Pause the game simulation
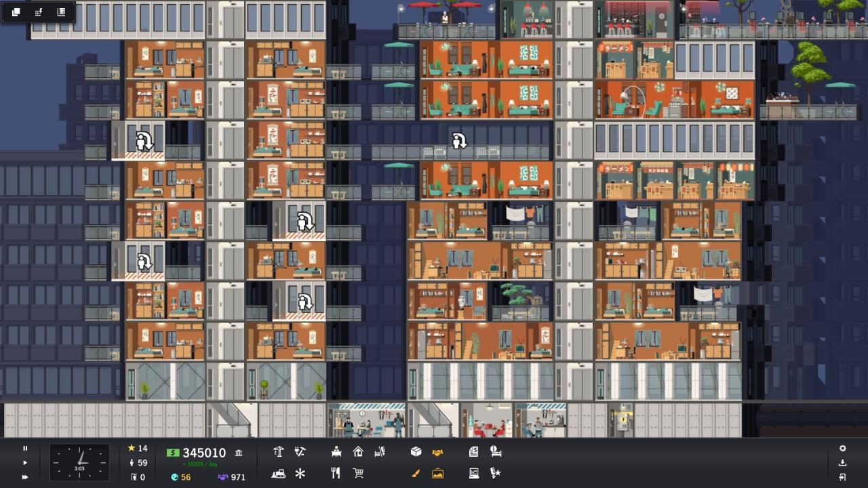The width and height of the screenshot is (868, 488). 25,448
